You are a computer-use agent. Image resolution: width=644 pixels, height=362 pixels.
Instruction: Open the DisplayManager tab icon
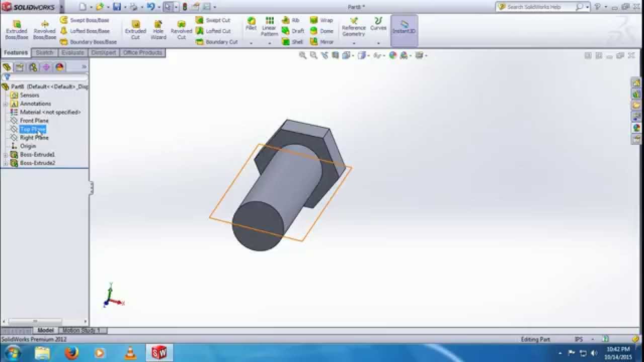coord(59,67)
